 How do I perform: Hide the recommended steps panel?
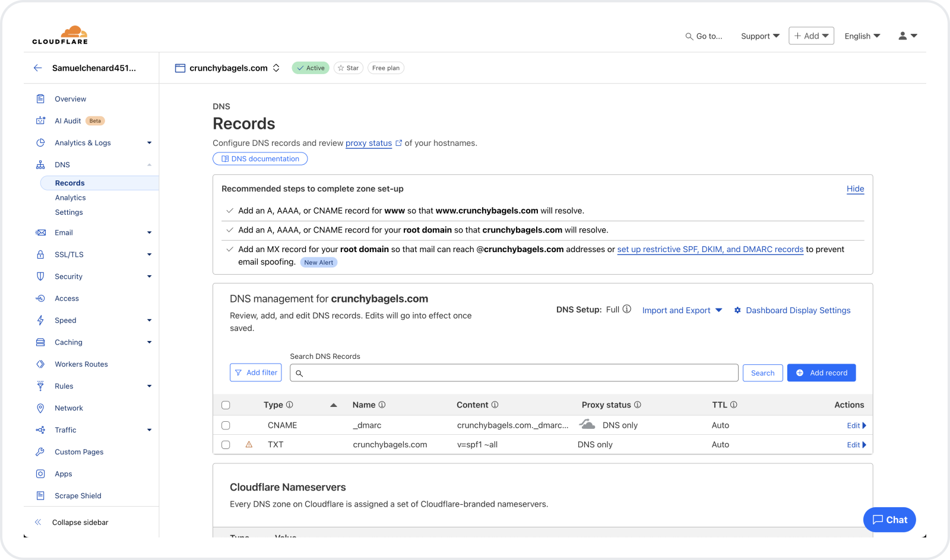tap(855, 189)
